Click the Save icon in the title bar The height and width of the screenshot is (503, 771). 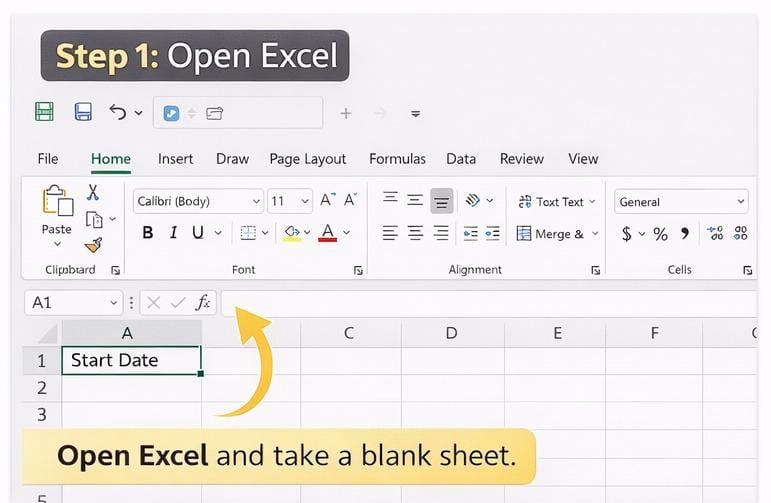coord(84,112)
